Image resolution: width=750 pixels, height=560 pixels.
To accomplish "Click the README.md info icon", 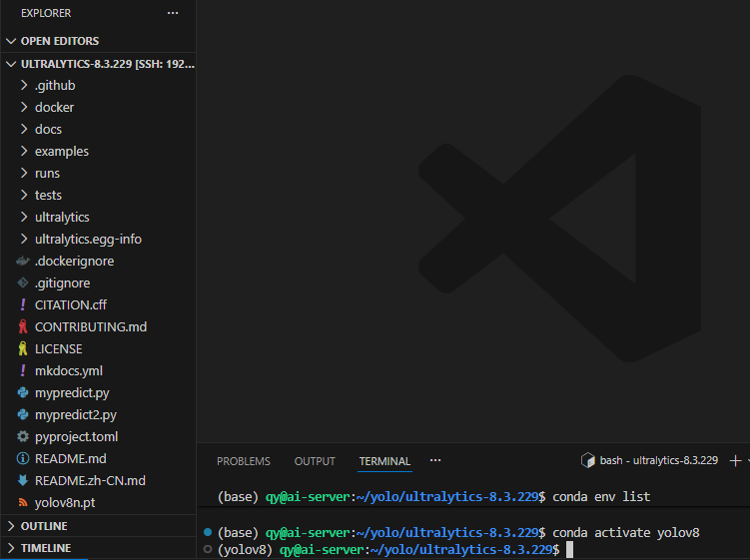I will [23, 458].
